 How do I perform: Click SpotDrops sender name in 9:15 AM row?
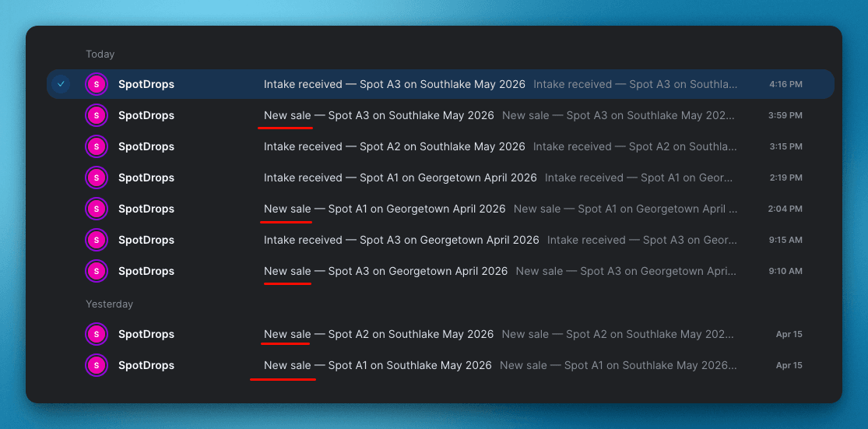pyautogui.click(x=146, y=240)
